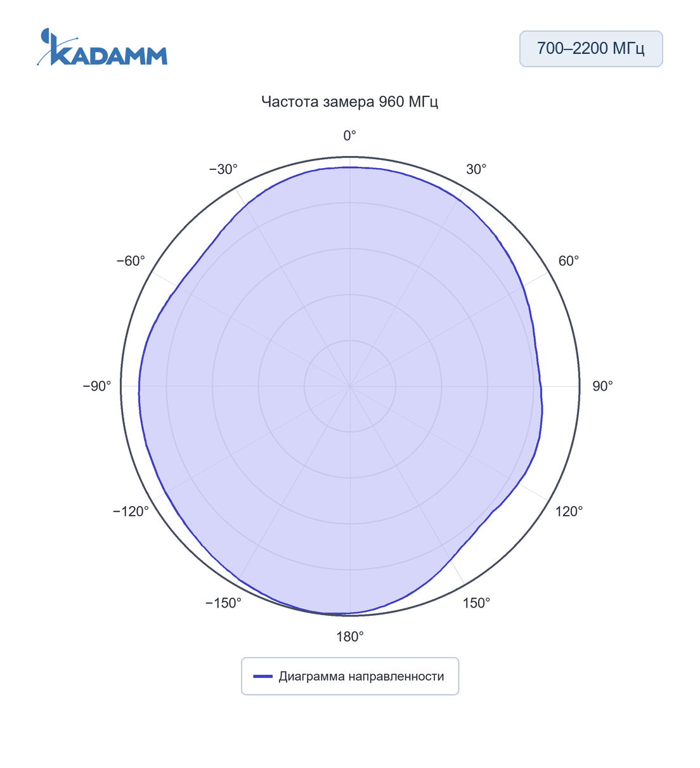Click the blue legend line swatch
Image resolution: width=700 pixels, height=768 pixels.
coord(263,677)
